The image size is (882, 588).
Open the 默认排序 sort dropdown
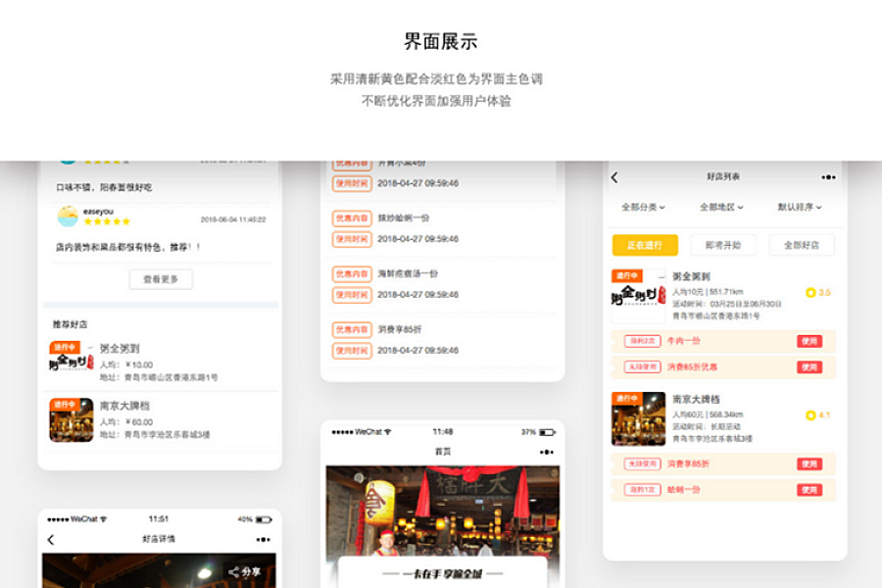800,208
